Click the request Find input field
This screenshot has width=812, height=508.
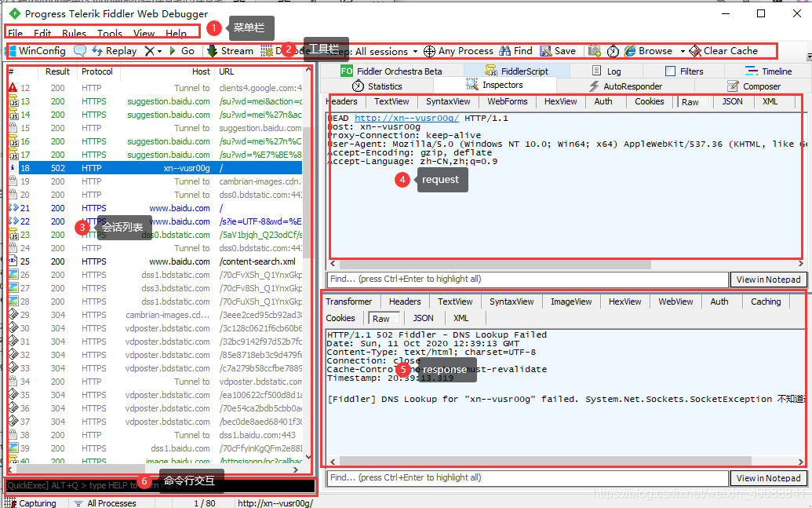point(527,279)
